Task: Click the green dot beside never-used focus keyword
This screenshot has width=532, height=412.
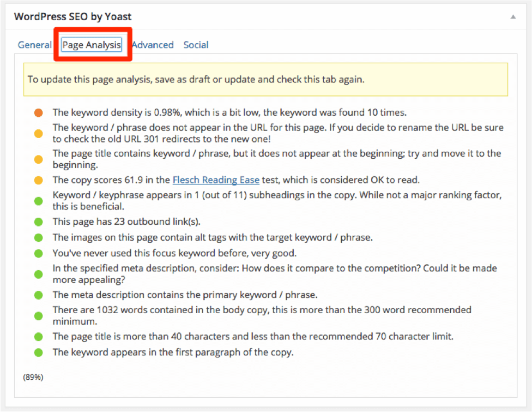Action: pyautogui.click(x=38, y=253)
